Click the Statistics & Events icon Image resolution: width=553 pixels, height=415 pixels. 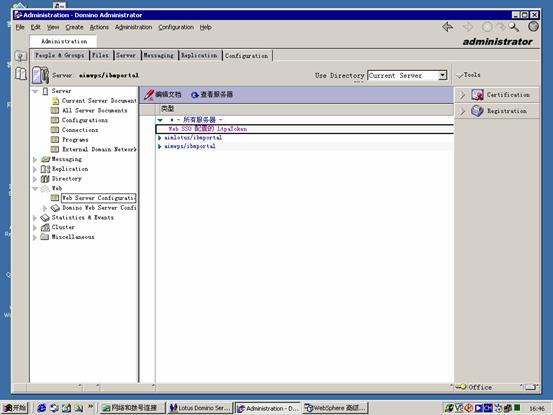(x=45, y=218)
